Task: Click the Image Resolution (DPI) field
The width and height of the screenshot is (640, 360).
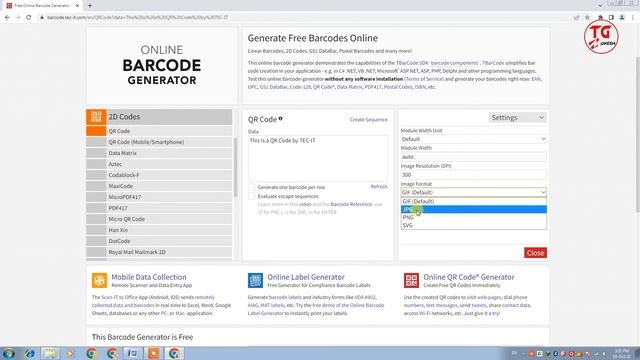Action: 473,175
